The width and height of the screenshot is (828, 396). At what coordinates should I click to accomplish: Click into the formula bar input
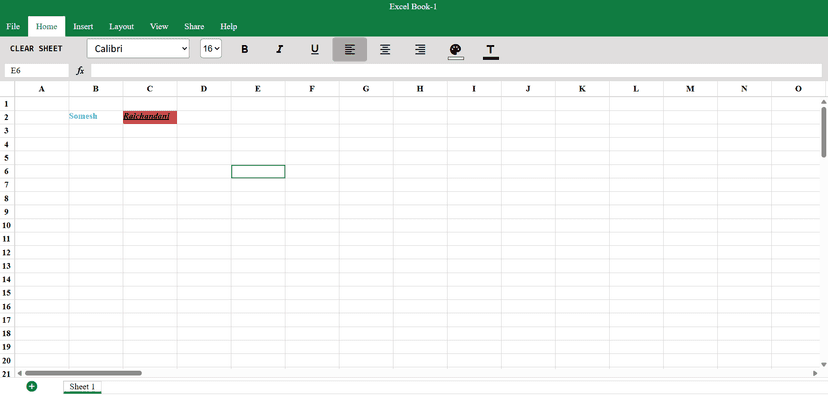pyautogui.click(x=456, y=70)
